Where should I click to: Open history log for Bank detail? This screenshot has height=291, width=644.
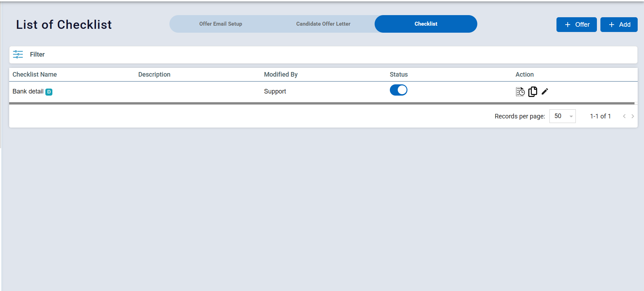pos(520,92)
